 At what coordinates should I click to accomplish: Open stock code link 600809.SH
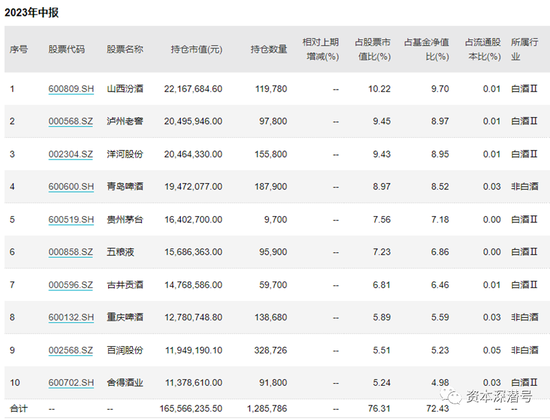[71, 89]
